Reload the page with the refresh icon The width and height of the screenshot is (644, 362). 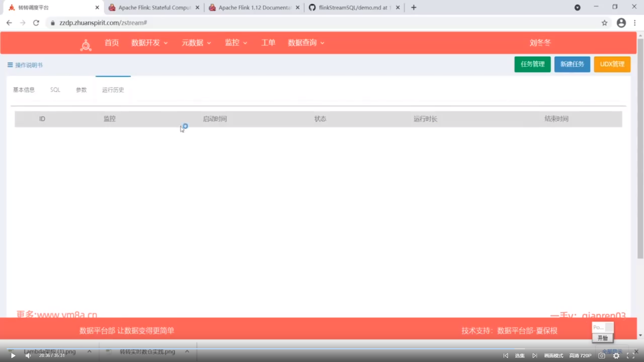[36, 23]
